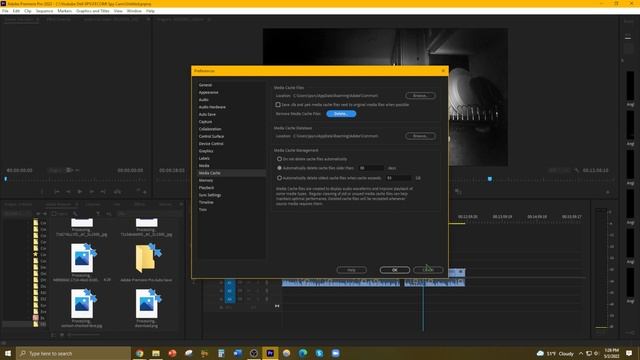This screenshot has width=640, height=360.
Task: Open the Edit menu
Action: point(16,11)
